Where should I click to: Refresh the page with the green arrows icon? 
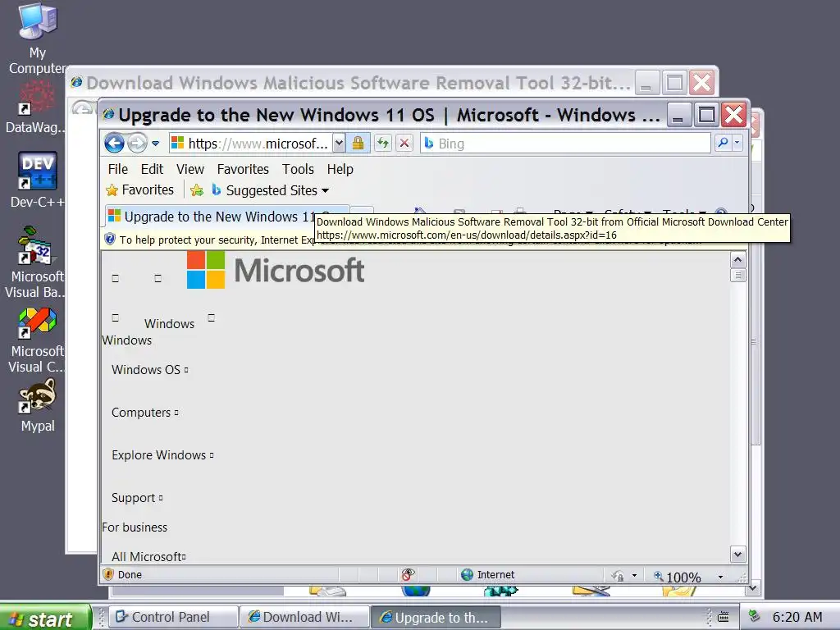382,144
